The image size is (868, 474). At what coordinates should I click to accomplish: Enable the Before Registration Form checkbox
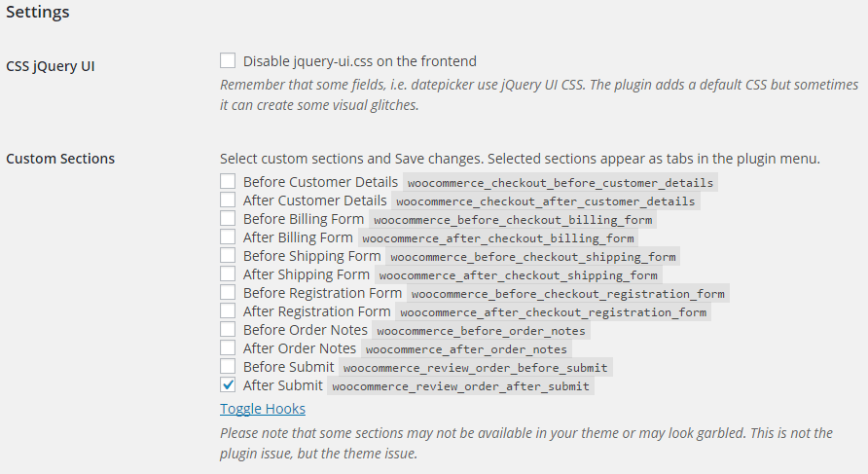click(228, 293)
